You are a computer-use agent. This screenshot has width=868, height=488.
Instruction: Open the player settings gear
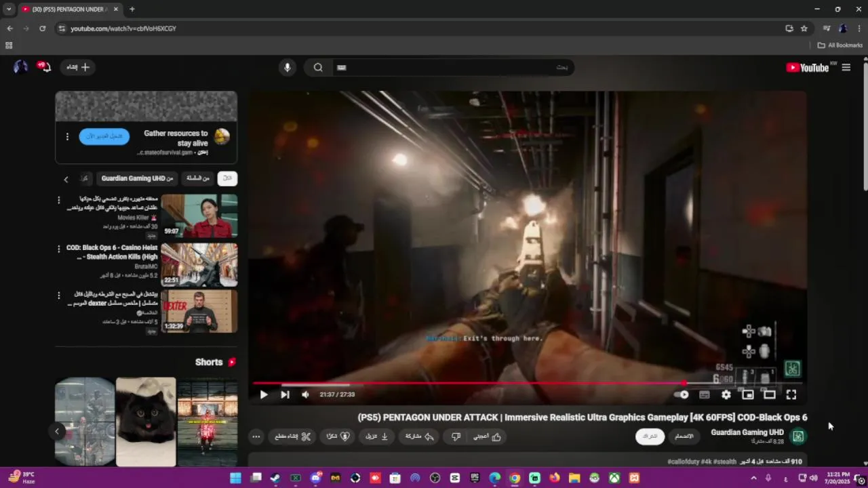pyautogui.click(x=726, y=394)
